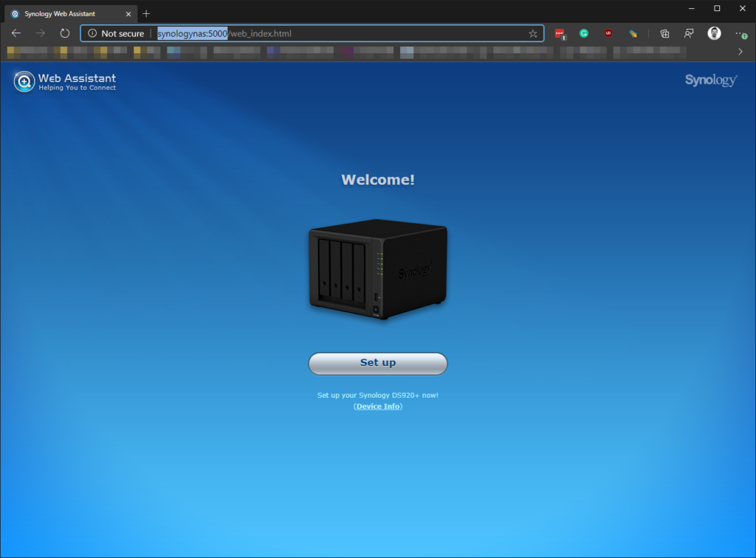
Task: Click the Set up button
Action: [377, 363]
